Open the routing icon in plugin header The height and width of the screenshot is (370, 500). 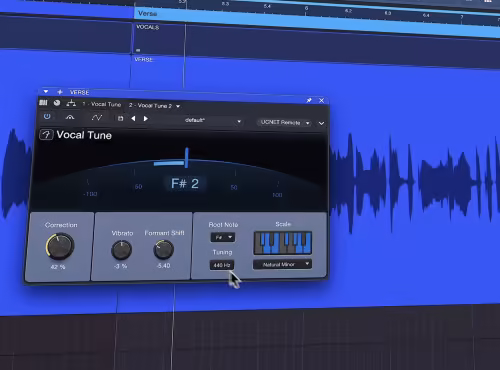coord(71,103)
